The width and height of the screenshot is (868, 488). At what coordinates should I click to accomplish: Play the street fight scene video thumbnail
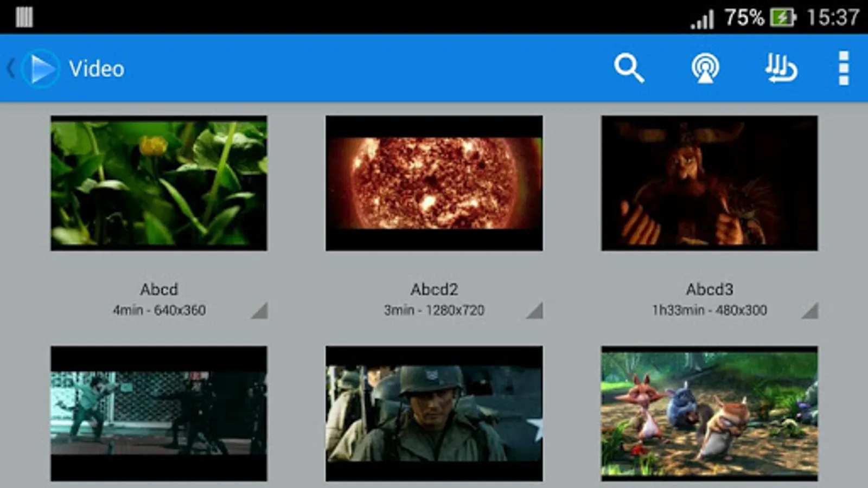point(159,413)
